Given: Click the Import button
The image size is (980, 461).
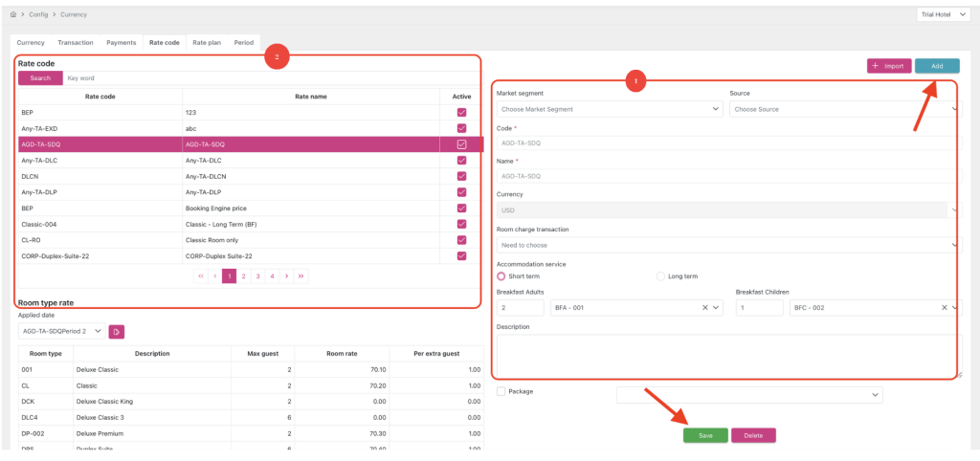Looking at the screenshot, I should click(x=889, y=66).
